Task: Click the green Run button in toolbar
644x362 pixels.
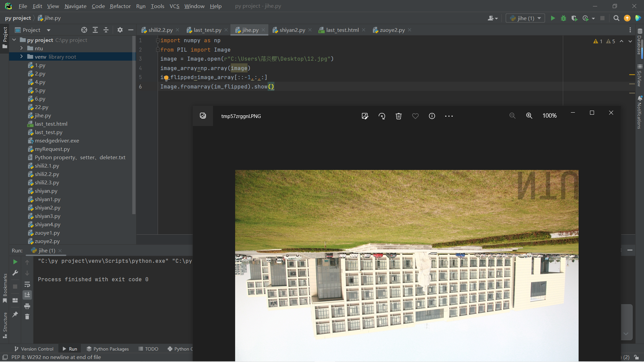Action: tap(553, 18)
